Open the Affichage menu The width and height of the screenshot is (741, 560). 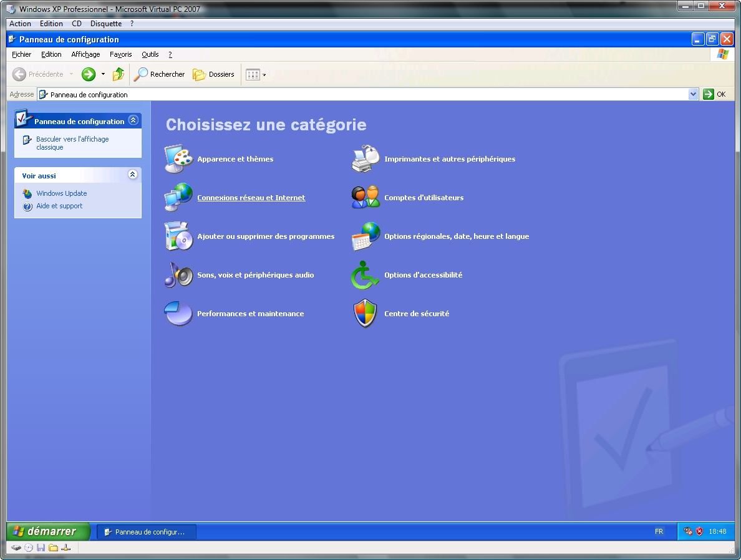85,54
